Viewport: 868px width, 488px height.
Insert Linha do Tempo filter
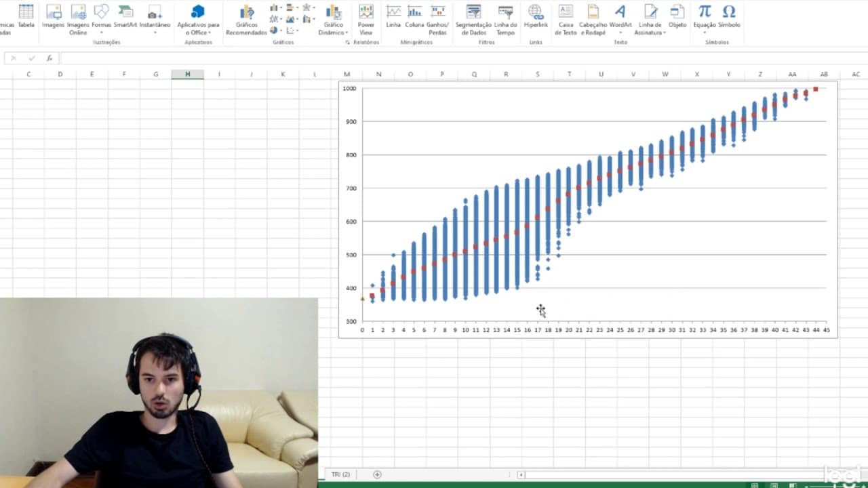point(505,19)
